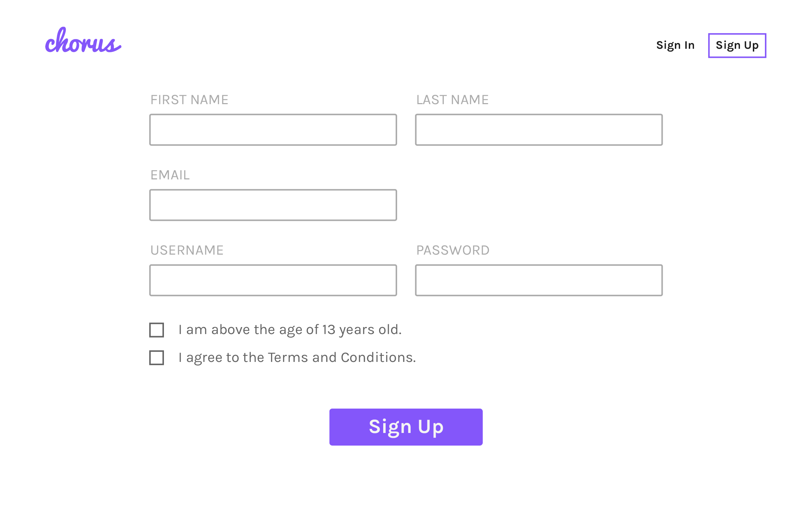Click the USERNAME label text

click(x=187, y=250)
